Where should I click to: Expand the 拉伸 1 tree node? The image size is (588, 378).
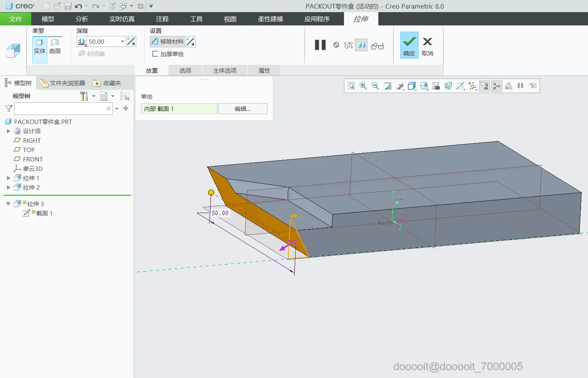pyautogui.click(x=9, y=178)
